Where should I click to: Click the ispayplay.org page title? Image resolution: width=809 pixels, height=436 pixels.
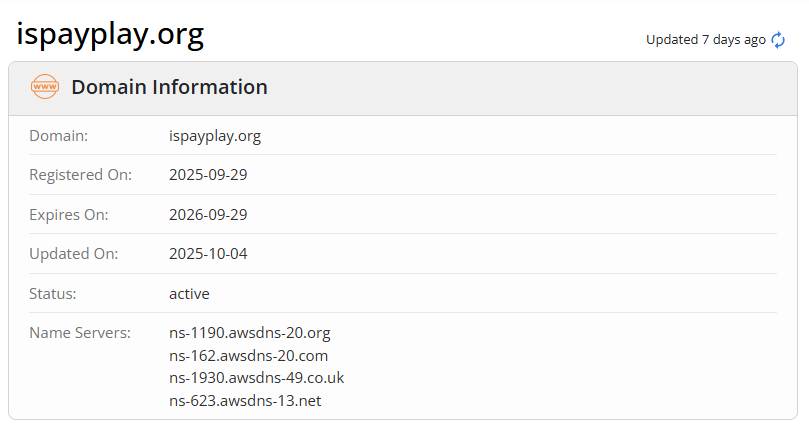click(110, 35)
